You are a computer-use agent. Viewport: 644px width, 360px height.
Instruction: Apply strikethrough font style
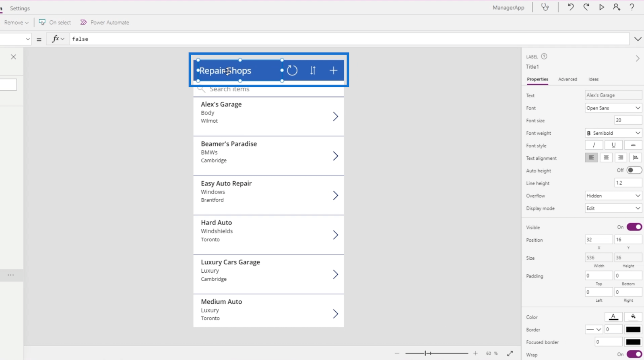633,145
